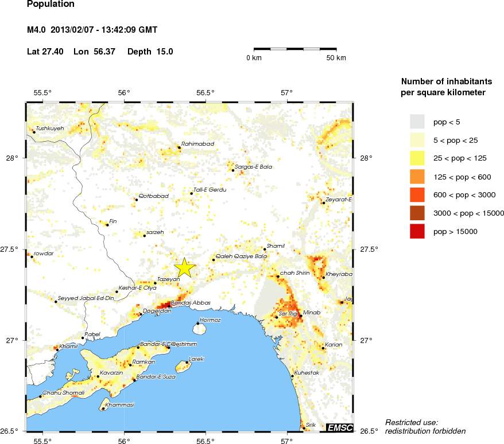This screenshot has width=504, height=444.
Task: Click the Tushkuyeh city marker
Action: pos(34,132)
